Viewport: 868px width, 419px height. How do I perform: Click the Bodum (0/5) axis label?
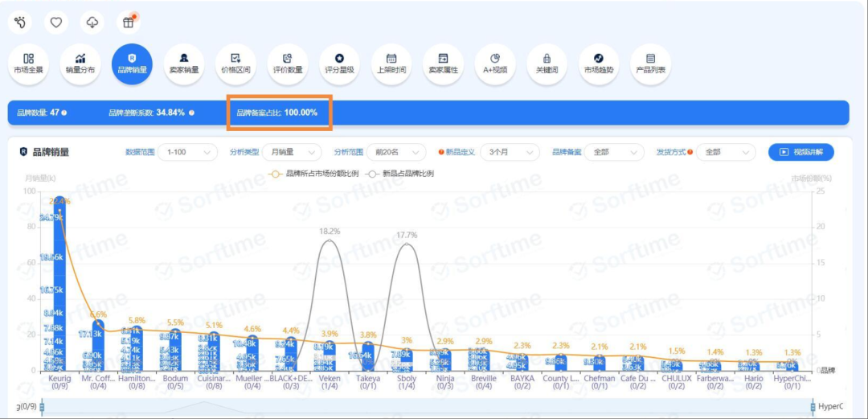tap(175, 382)
